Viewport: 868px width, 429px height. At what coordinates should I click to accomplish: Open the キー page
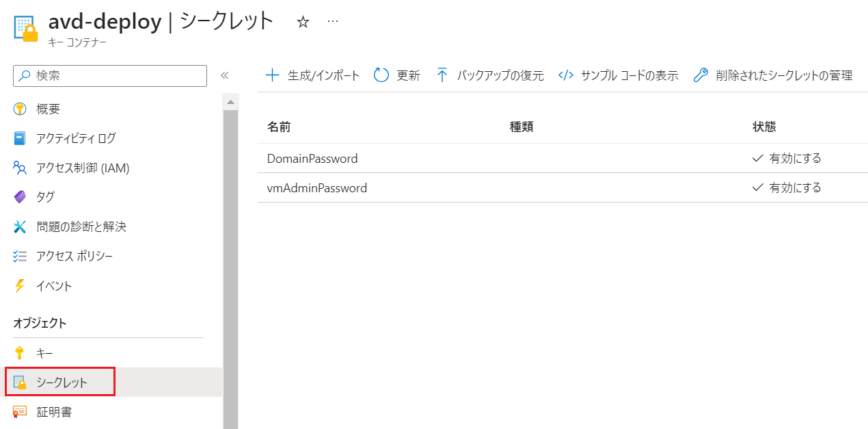pyautogui.click(x=44, y=353)
